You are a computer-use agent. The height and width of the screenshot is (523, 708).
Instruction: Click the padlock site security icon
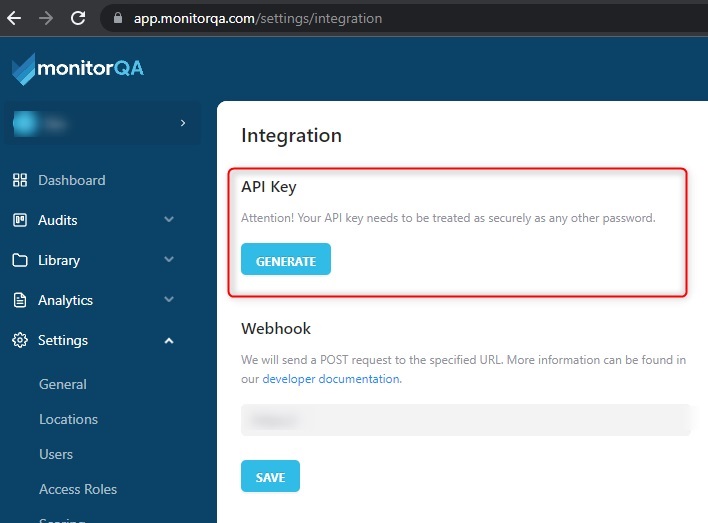point(118,18)
